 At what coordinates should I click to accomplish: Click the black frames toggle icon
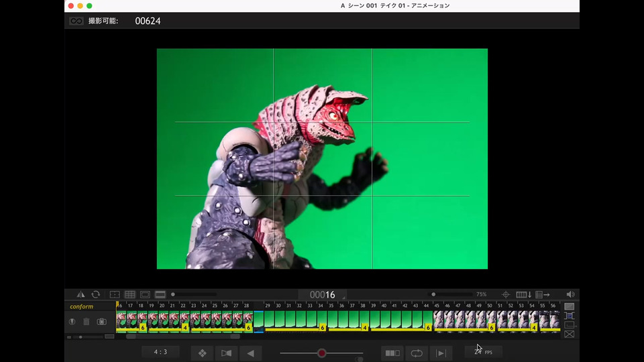[226, 353]
